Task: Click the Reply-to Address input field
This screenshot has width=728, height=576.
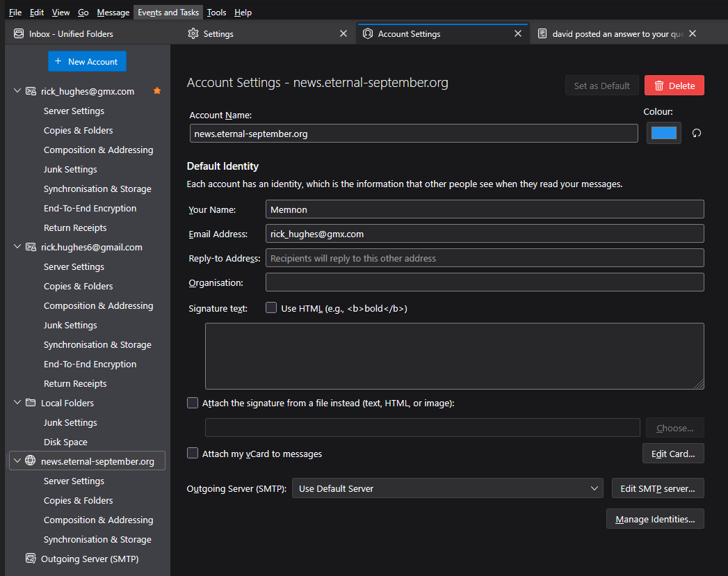Action: click(x=485, y=258)
